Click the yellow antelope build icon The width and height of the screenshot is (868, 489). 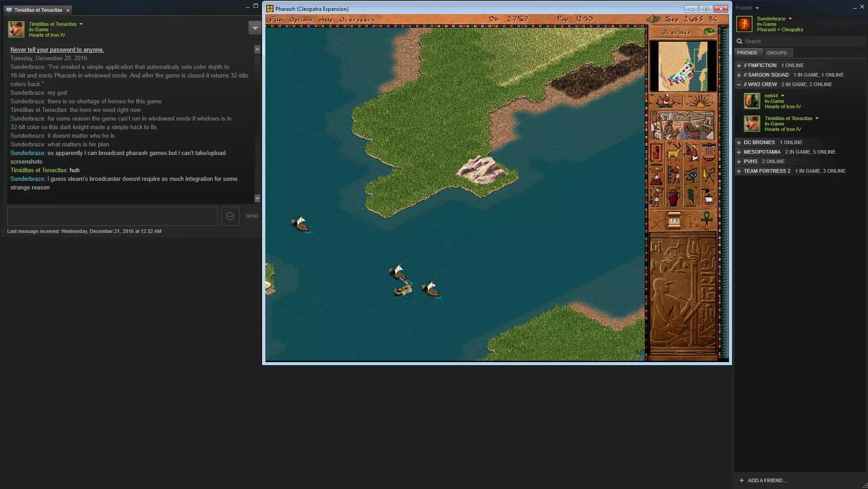674,152
